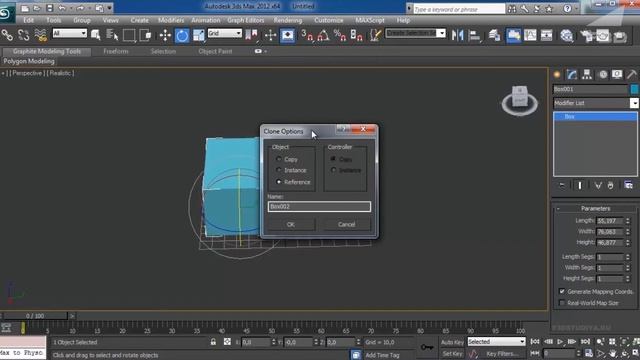Click the 0 / 100 time slider
Image resolution: width=640 pixels, height=360 pixels.
[x=35, y=316]
